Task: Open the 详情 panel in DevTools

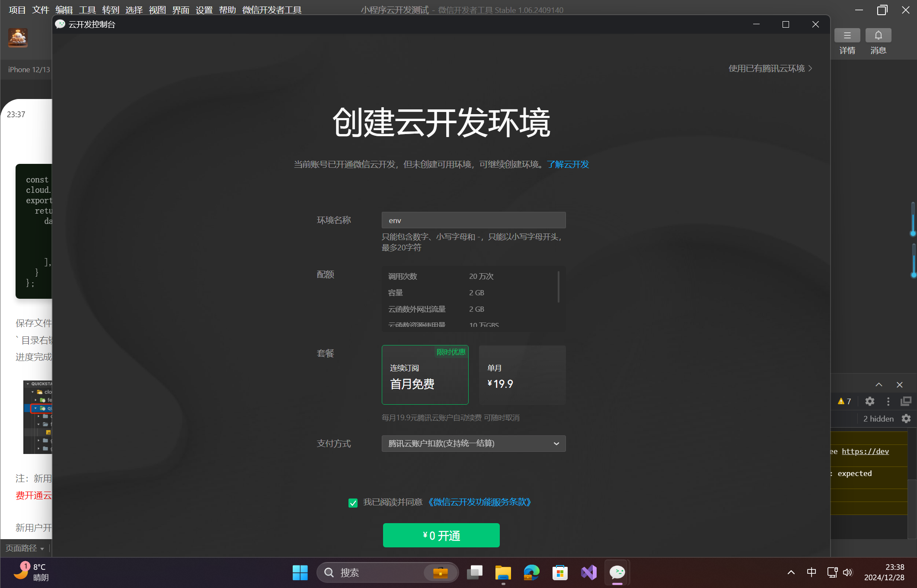Action: [x=847, y=41]
